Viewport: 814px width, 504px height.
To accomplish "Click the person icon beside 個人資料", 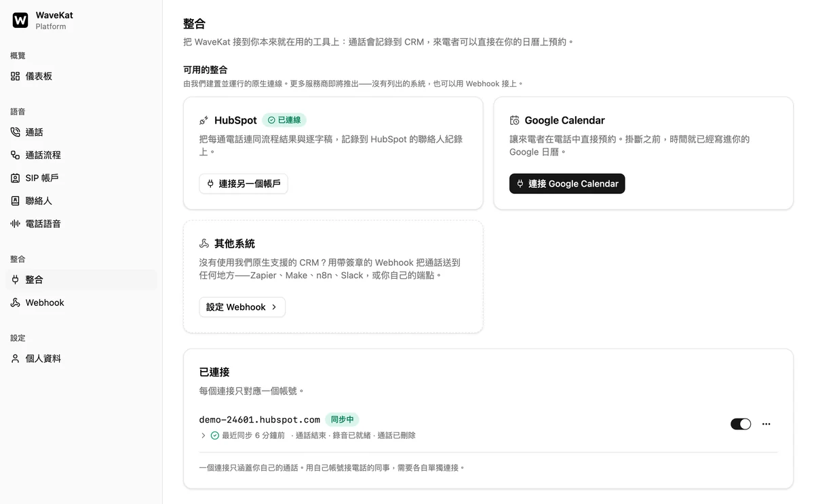I will coord(15,359).
